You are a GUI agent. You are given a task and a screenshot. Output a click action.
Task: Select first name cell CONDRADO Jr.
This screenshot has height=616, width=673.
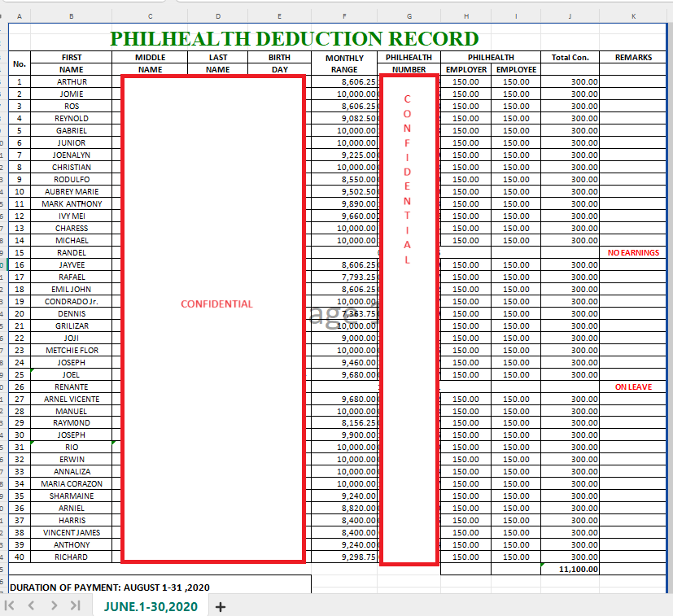pos(72,302)
